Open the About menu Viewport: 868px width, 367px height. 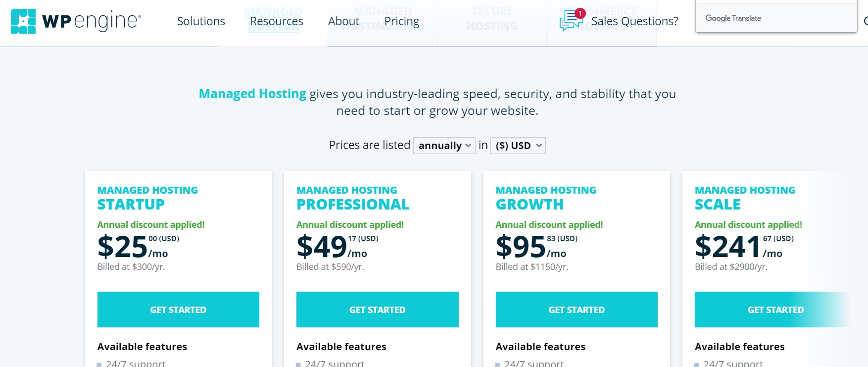coord(343,21)
